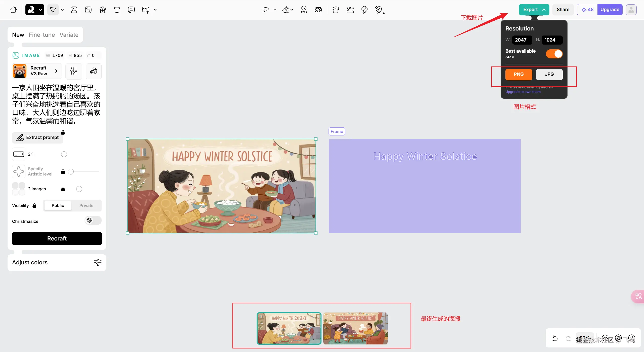Switch to the Variate tab
The image size is (644, 352).
click(x=69, y=35)
